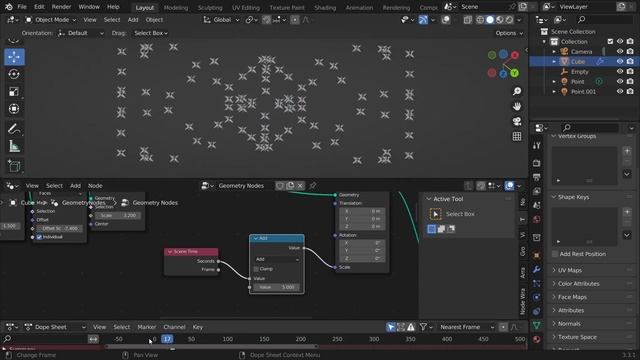Open the Render properties tab

(537, 163)
